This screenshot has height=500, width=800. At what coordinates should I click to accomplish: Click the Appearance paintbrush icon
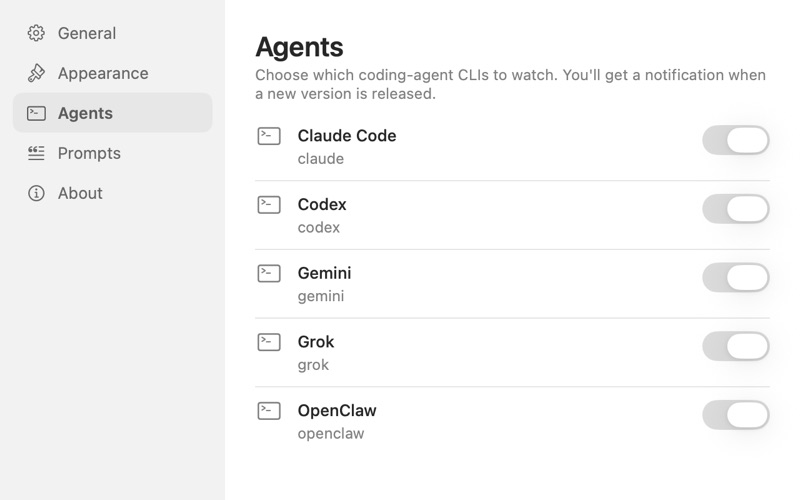36,73
